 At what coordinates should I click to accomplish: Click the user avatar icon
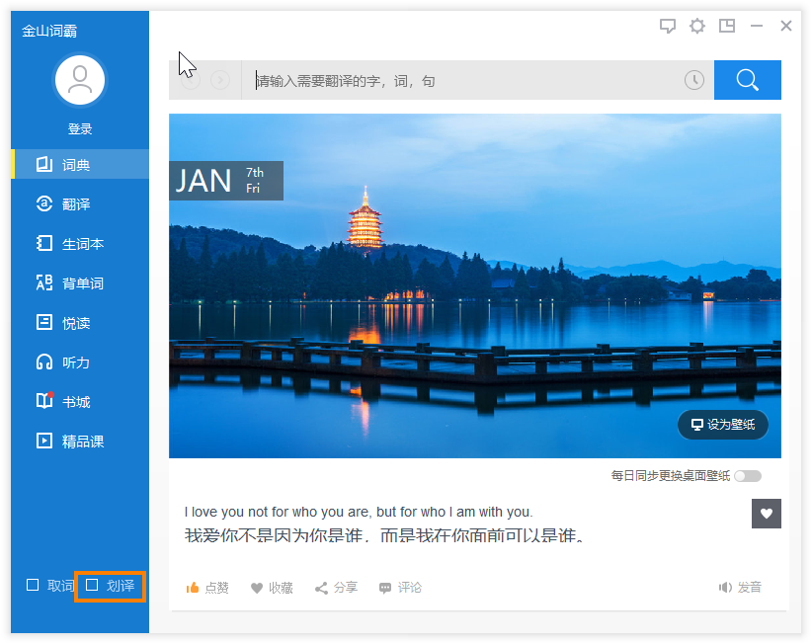point(80,80)
